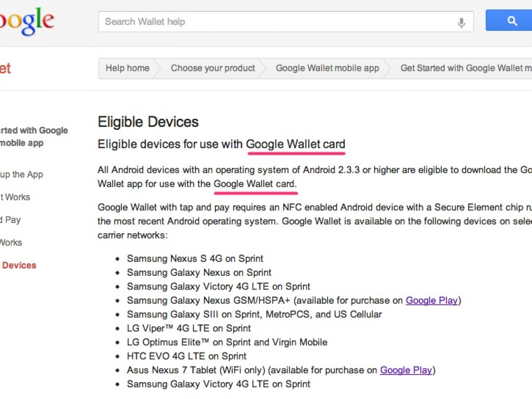Click sidebar 'Works' link just below 'up the App'
The width and height of the screenshot is (532, 399).
tap(15, 197)
